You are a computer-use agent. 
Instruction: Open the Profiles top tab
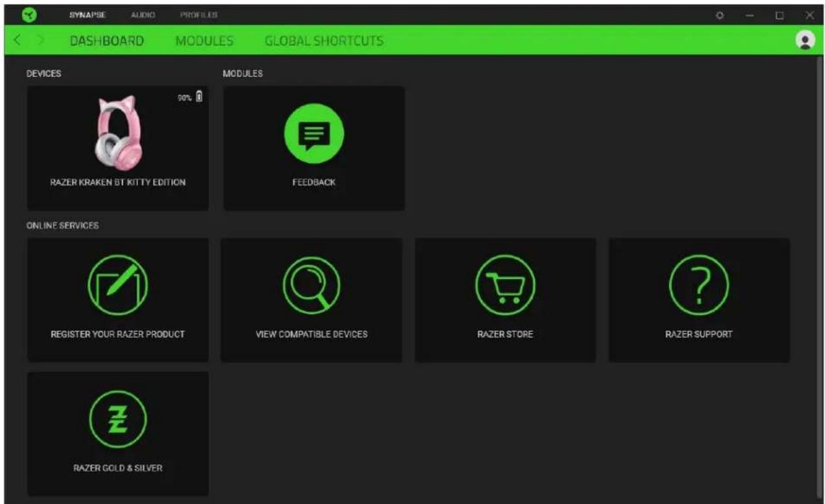pos(199,14)
